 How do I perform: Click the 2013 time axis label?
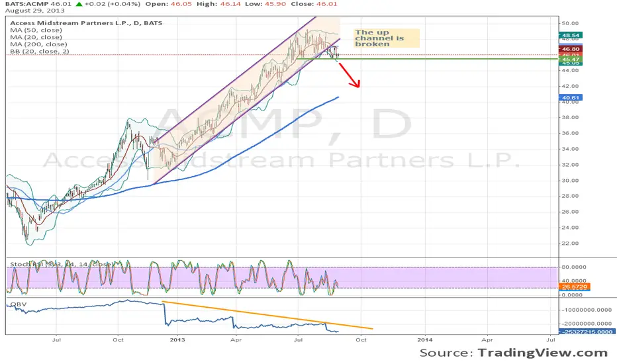(x=178, y=340)
